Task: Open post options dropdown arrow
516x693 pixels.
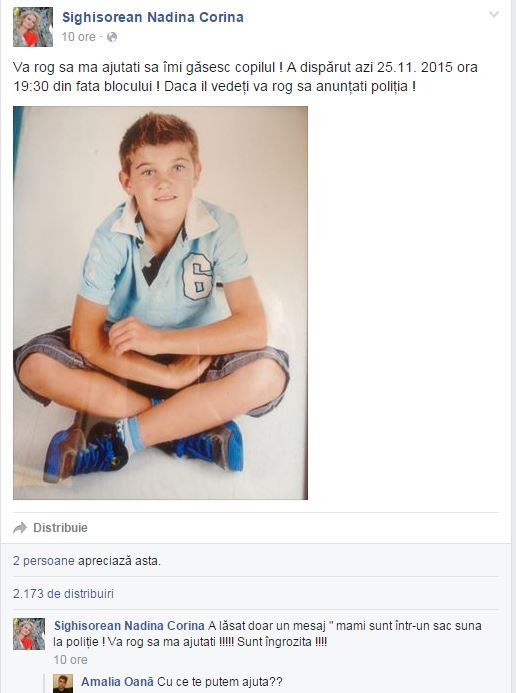Action: click(x=494, y=15)
